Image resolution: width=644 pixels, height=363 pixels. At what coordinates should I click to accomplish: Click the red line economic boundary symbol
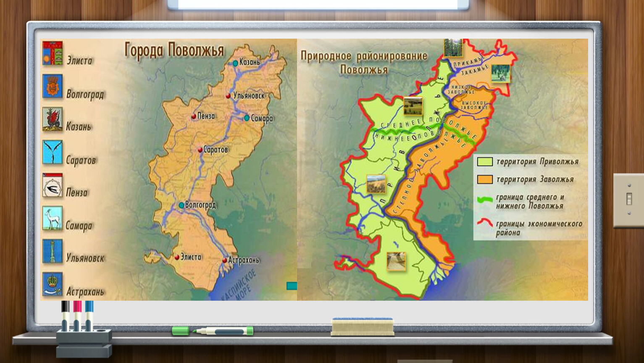pos(485,222)
